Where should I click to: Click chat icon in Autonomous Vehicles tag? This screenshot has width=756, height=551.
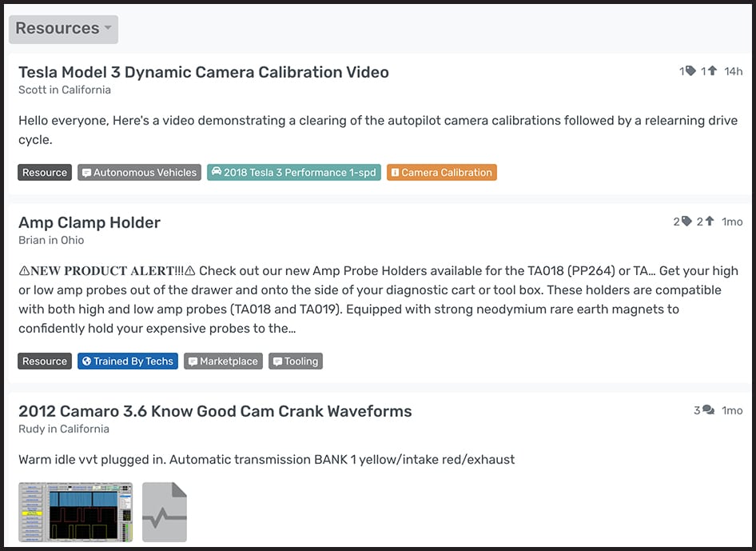[86, 173]
